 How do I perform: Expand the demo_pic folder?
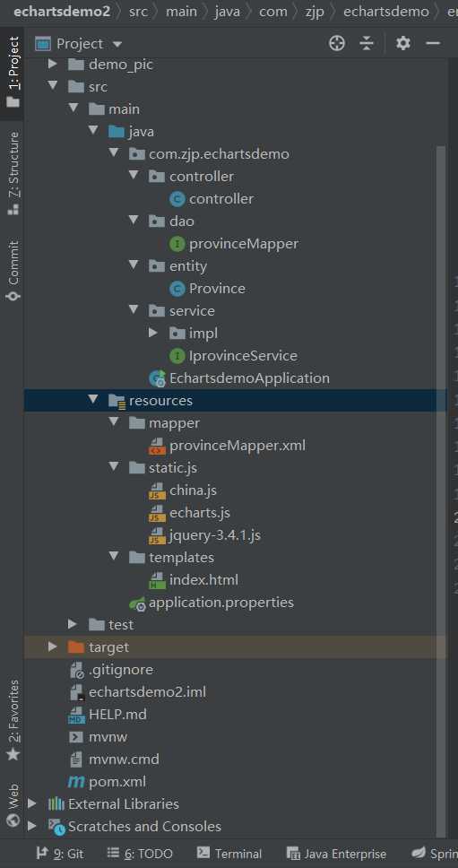[53, 65]
